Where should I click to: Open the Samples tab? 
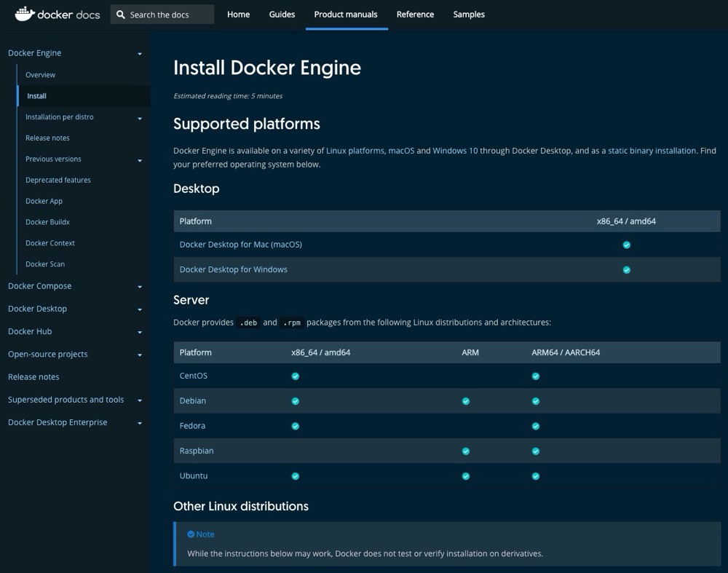click(469, 15)
